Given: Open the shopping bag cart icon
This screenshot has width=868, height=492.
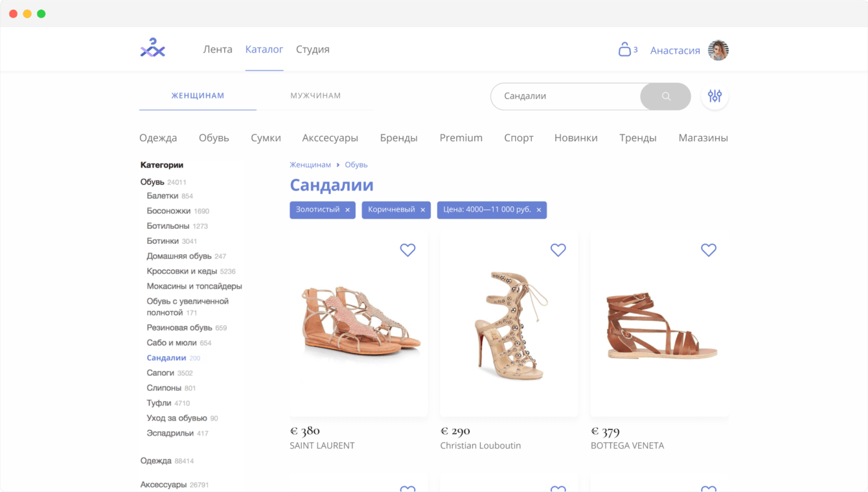Looking at the screenshot, I should point(624,49).
